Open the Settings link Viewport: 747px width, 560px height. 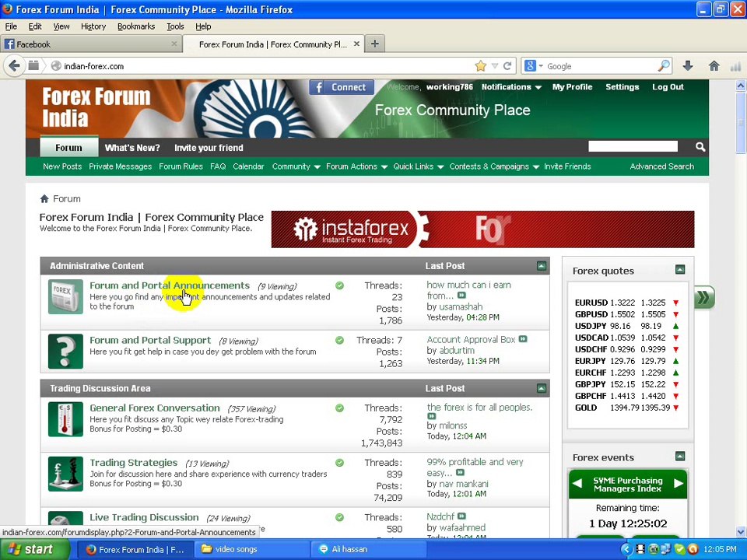coord(622,86)
